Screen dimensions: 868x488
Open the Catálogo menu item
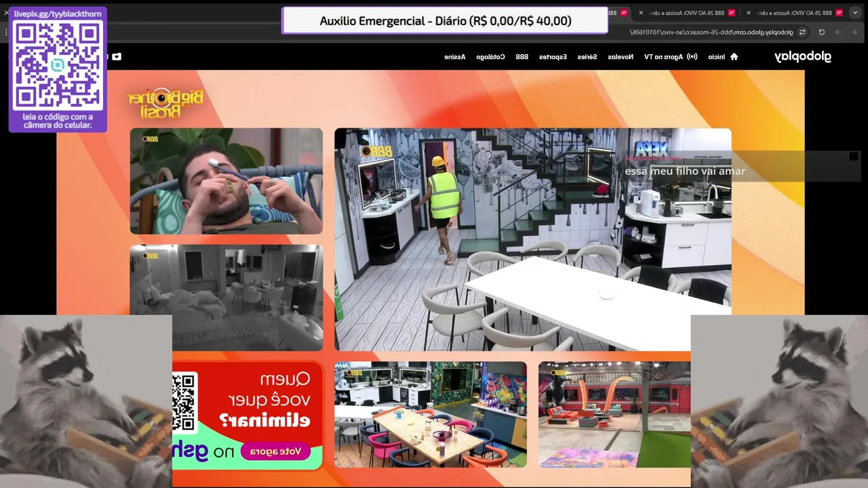tap(490, 57)
